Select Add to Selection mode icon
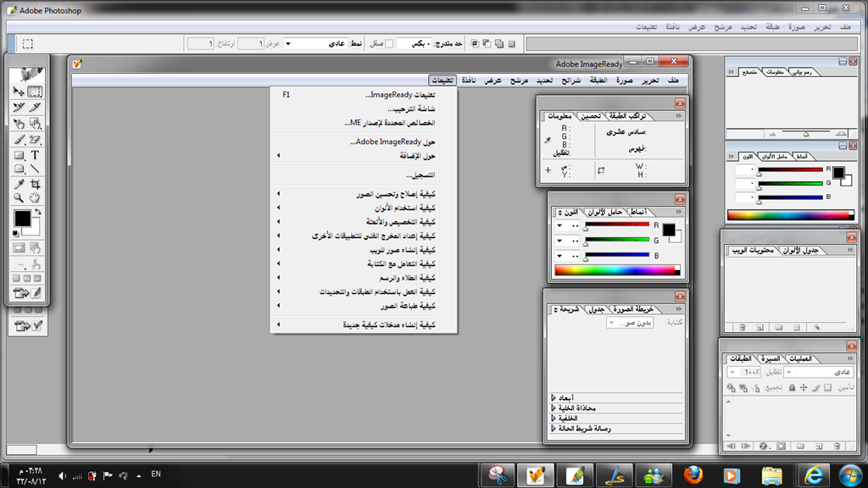 499,43
